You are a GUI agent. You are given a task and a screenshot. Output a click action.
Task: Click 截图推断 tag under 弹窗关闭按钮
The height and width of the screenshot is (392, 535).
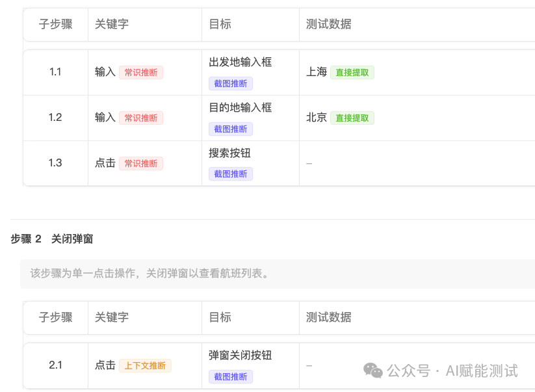(x=231, y=377)
